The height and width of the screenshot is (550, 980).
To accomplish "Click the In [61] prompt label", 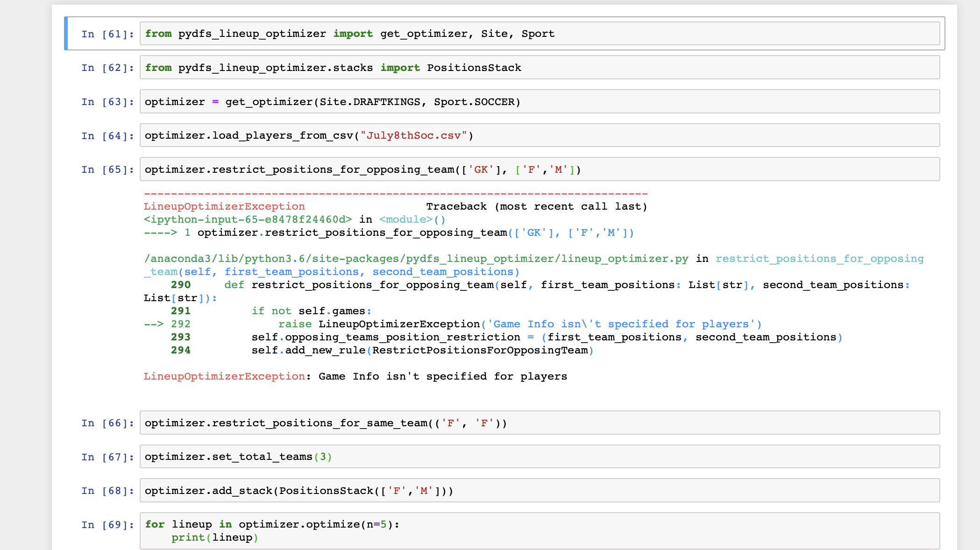I will tap(107, 34).
